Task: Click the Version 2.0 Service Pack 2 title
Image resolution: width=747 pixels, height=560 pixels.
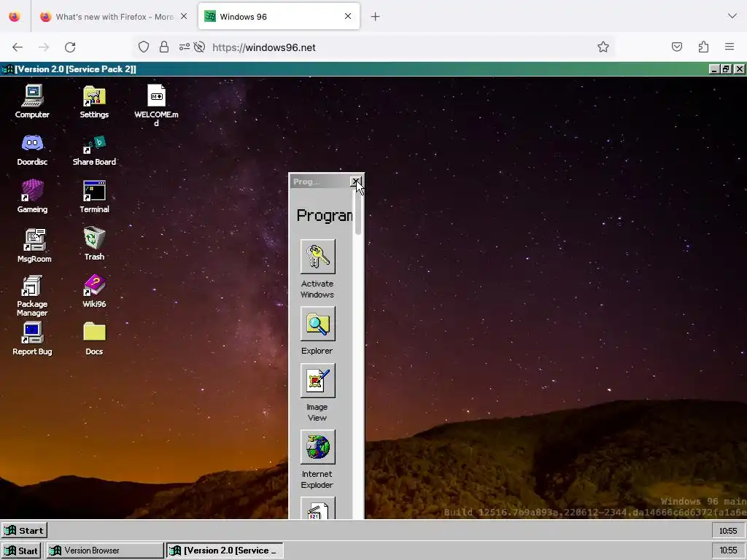Action: tap(75, 69)
